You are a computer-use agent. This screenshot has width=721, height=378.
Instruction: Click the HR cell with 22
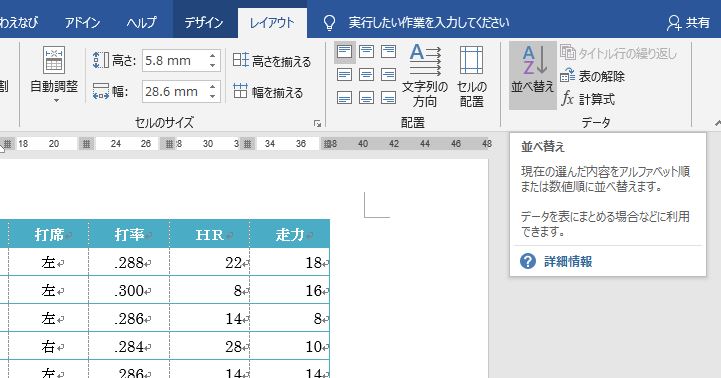coord(210,263)
